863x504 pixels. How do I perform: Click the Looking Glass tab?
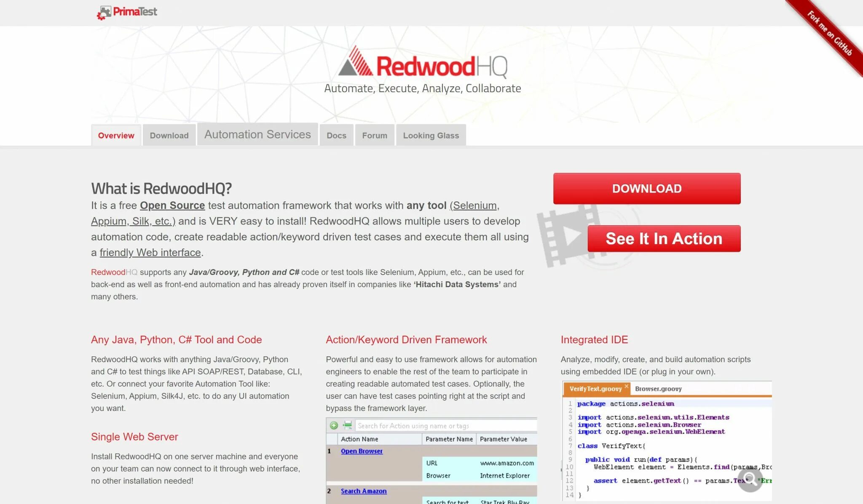click(x=431, y=134)
